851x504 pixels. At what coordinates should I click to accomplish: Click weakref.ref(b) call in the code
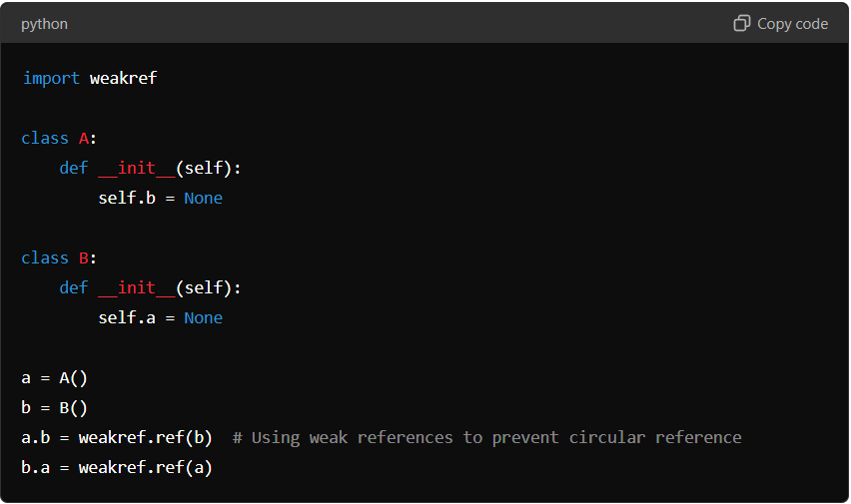coord(146,437)
